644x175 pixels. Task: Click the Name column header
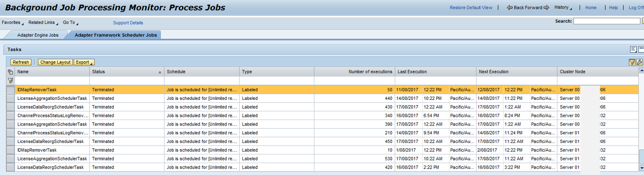(x=52, y=72)
